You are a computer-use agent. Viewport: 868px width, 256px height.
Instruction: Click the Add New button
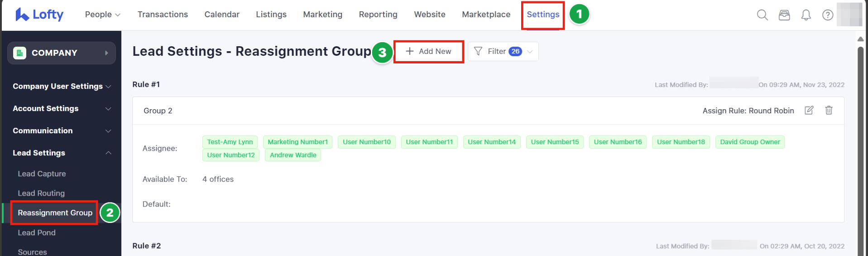point(428,52)
